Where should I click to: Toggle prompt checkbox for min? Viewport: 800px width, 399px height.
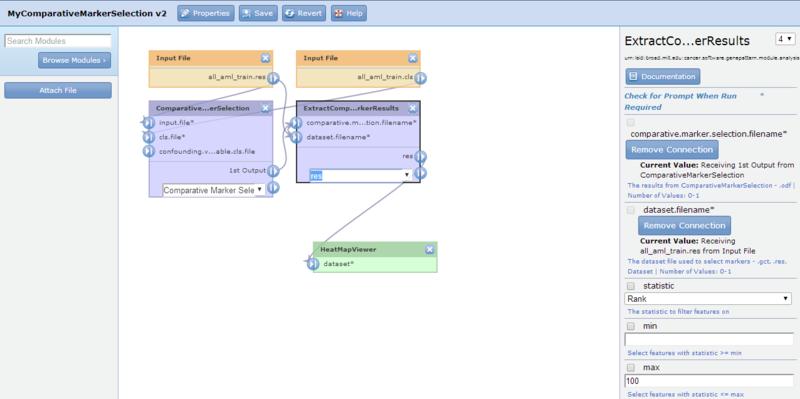[x=631, y=326]
